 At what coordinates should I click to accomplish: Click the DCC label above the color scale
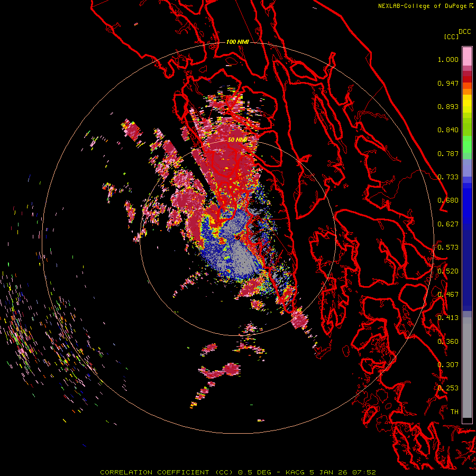click(x=465, y=32)
